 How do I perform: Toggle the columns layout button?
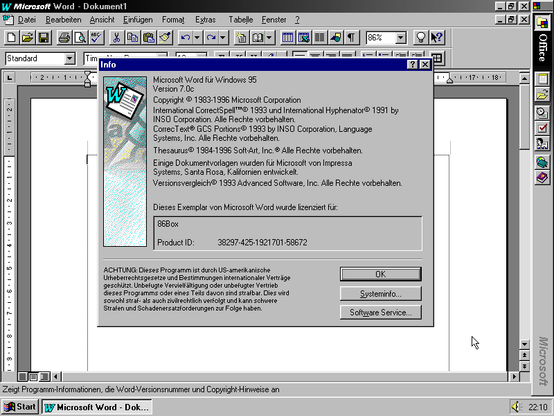tap(320, 37)
